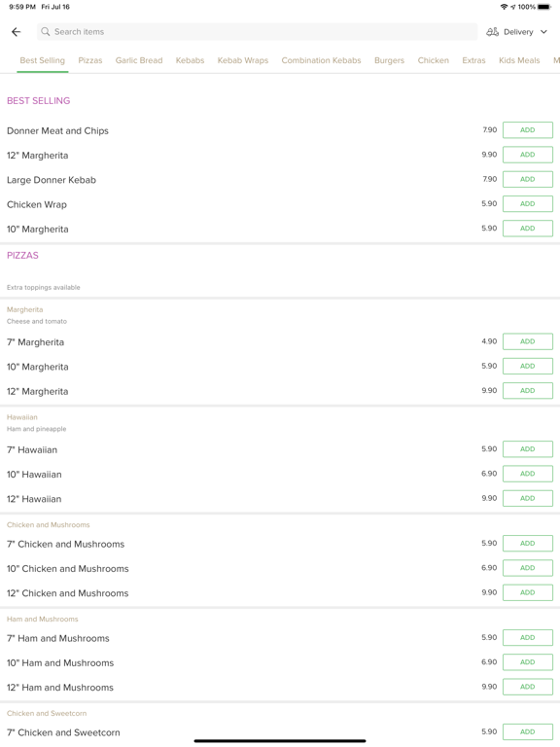Image resolution: width=560 pixels, height=747 pixels.
Task: Select the Combination Kebabs tab
Action: point(321,60)
